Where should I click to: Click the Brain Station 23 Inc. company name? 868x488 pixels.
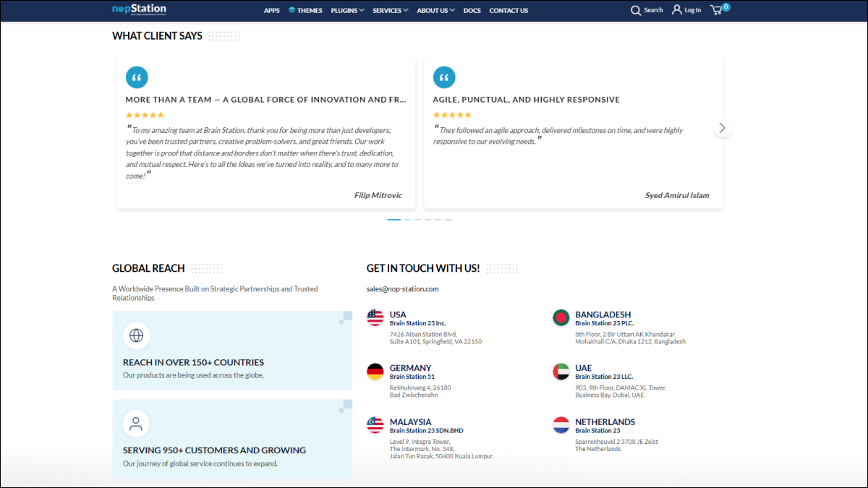[x=418, y=323]
